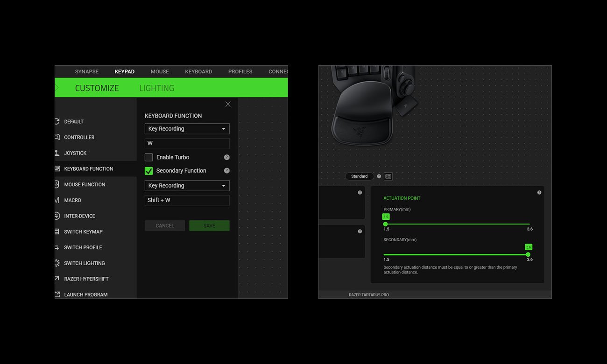The width and height of the screenshot is (607, 364).
Task: Click the secondary key field showing Shift + W
Action: pyautogui.click(x=187, y=200)
